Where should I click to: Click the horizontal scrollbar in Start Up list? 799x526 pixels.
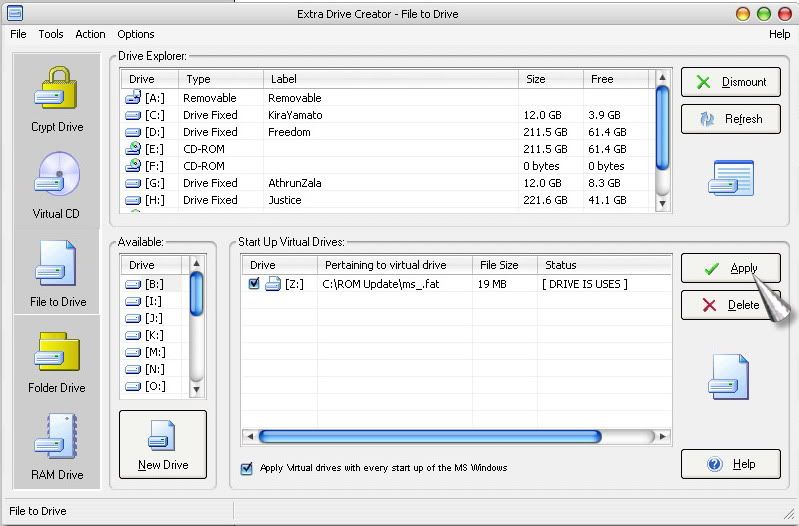pos(430,437)
